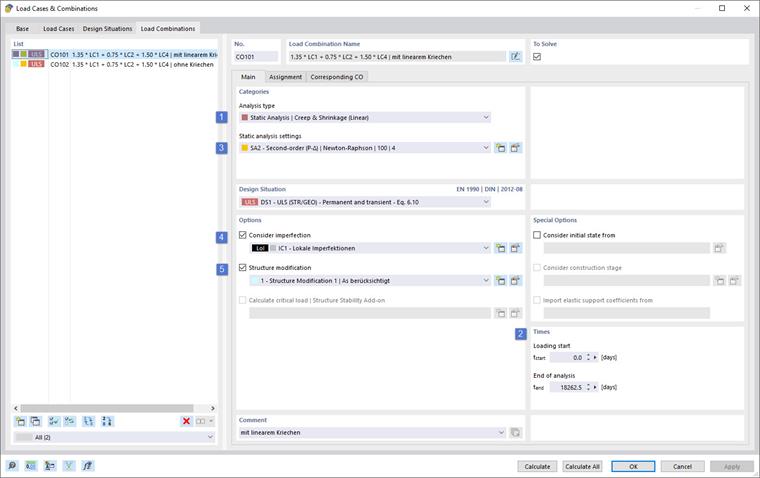The width and height of the screenshot is (760, 478).
Task: Increase Loading start with spinner arrows
Action: (x=588, y=357)
